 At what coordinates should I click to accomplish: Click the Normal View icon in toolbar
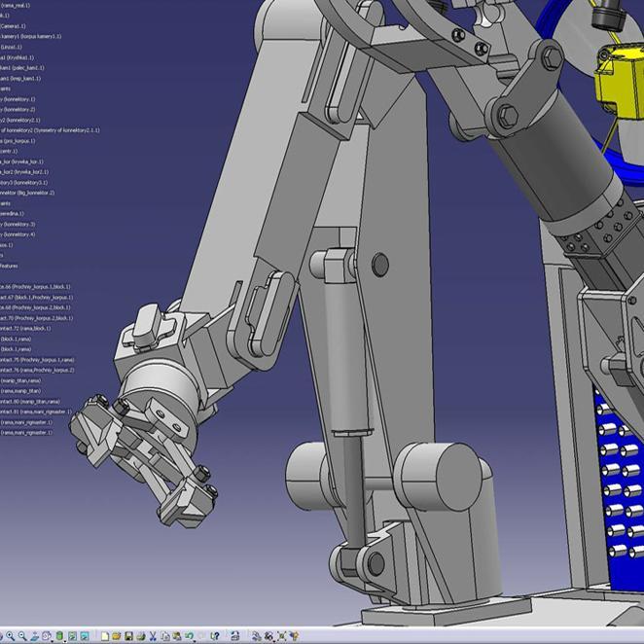34,636
